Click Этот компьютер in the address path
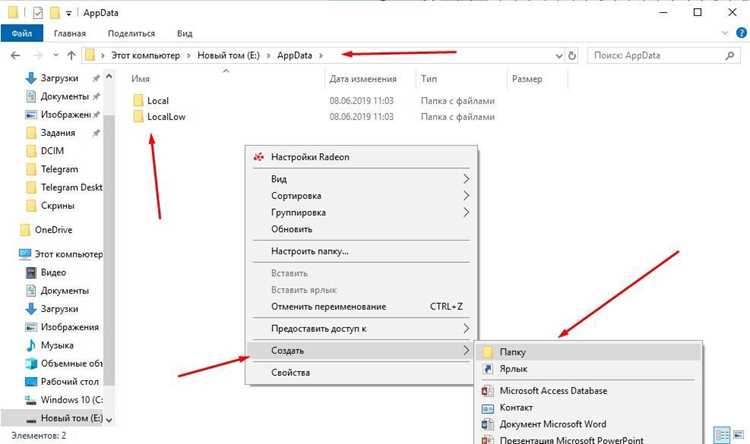Image resolution: width=750 pixels, height=444 pixels. [x=145, y=56]
